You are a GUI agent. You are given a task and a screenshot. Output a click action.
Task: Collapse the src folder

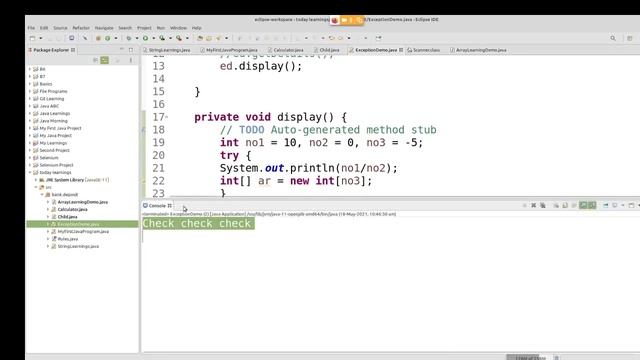pos(36,187)
